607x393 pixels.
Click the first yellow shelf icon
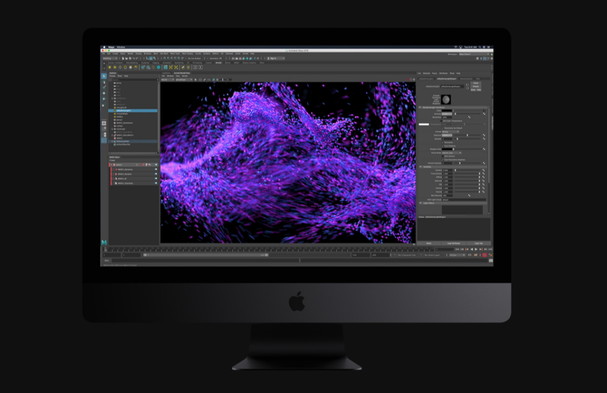(110, 67)
